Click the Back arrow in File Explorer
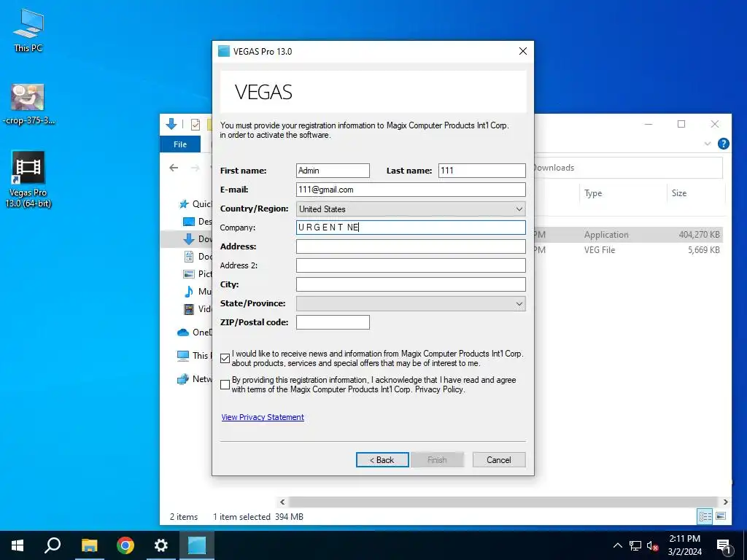 [x=174, y=168]
